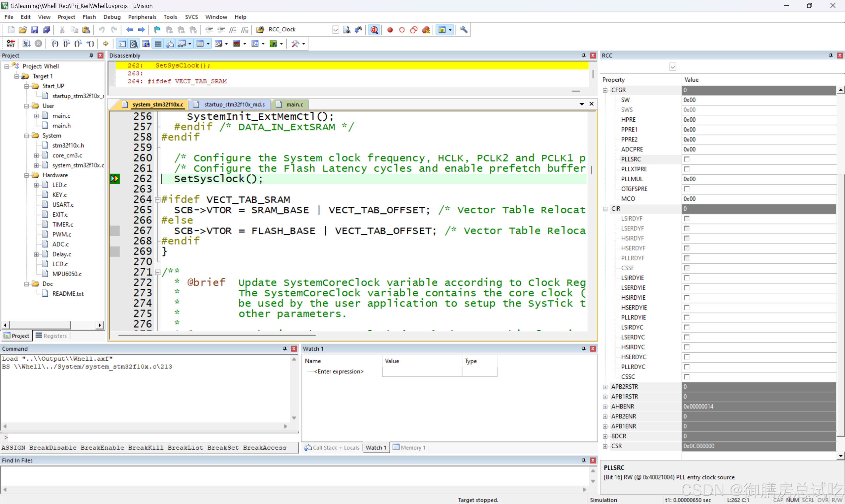Expand the APB2RSTR register group

click(x=605, y=387)
